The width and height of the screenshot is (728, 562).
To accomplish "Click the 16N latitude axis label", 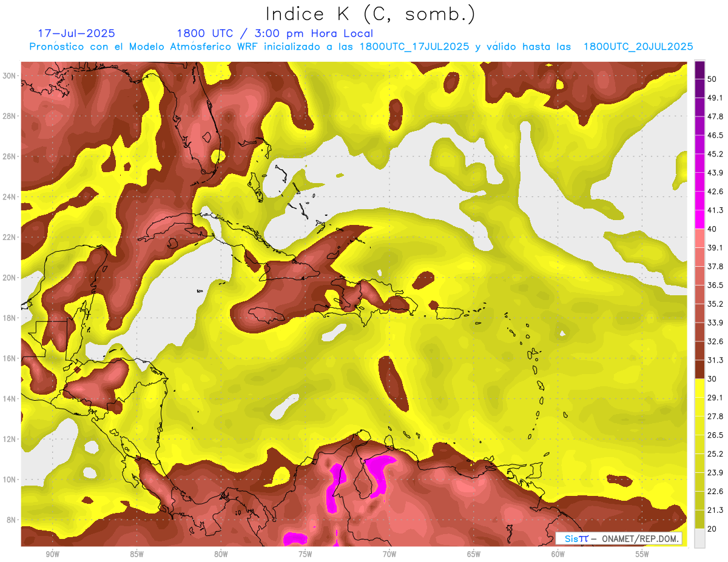I will point(10,358).
